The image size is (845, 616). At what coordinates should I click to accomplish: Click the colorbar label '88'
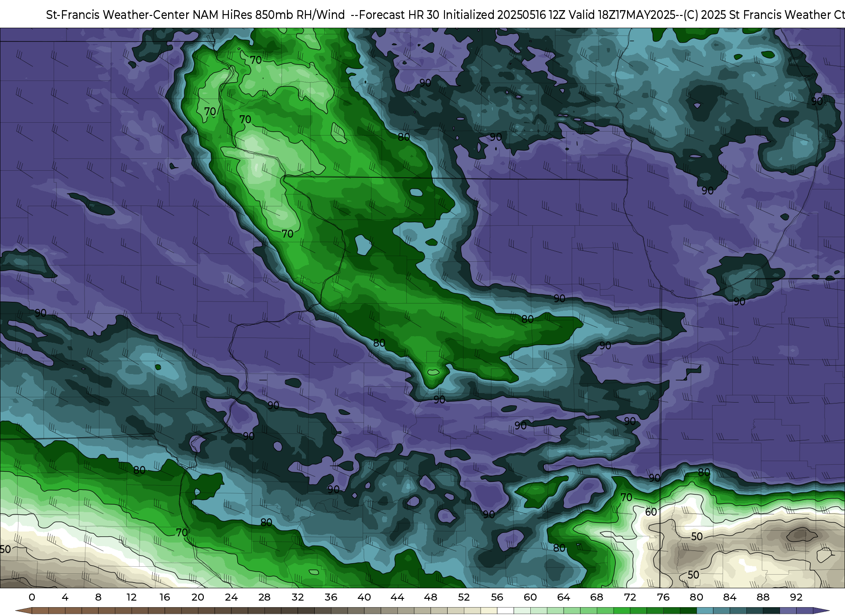click(x=763, y=597)
